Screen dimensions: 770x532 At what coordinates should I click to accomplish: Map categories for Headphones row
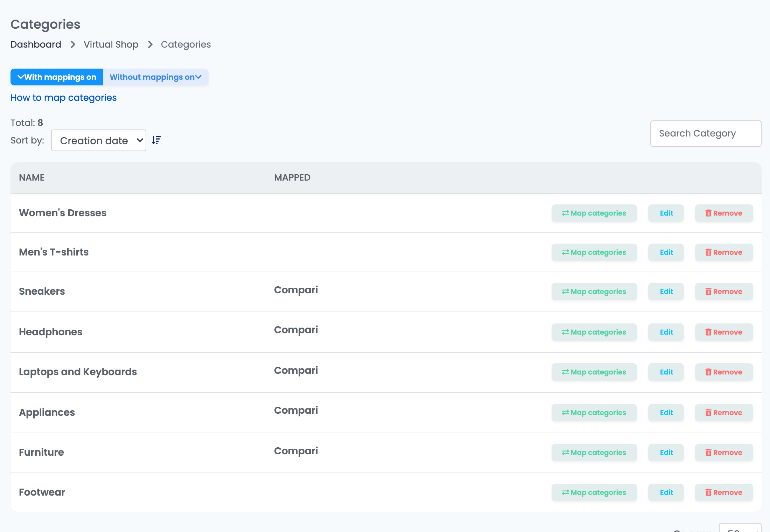point(594,332)
